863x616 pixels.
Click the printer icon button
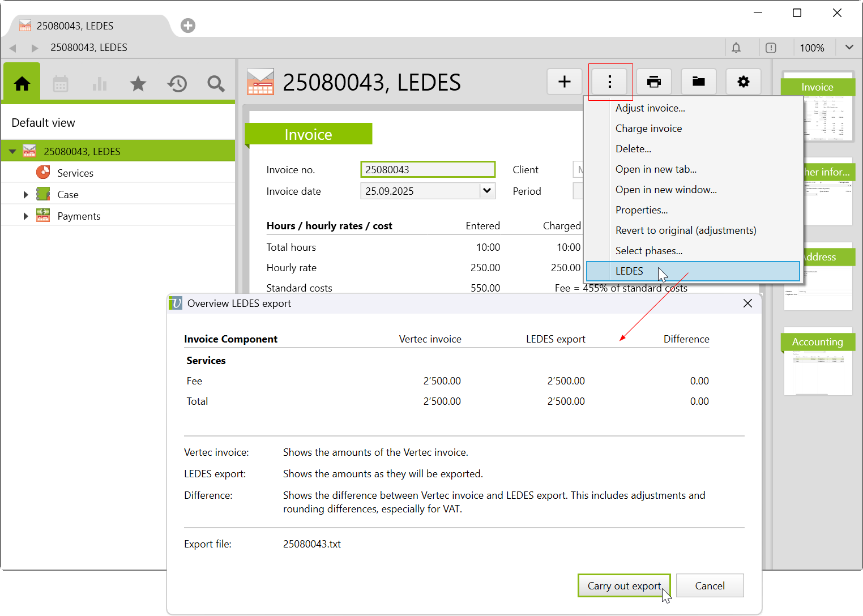pos(654,82)
